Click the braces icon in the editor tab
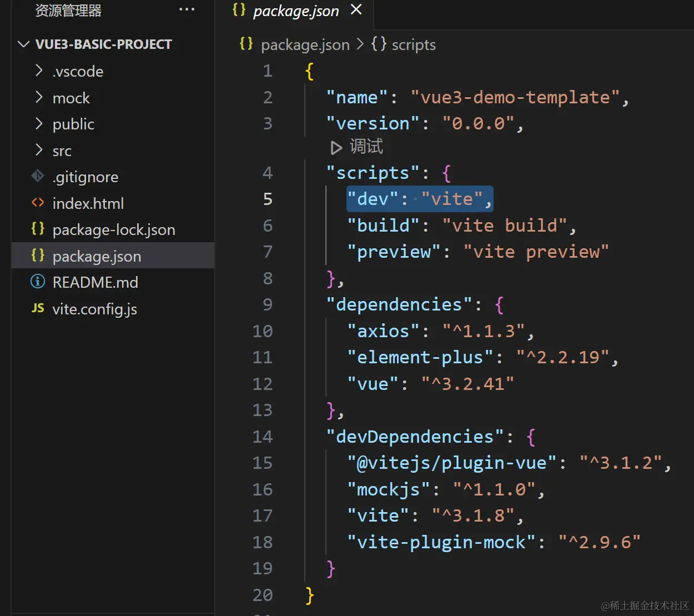Viewport: 694px width, 616px height. (239, 9)
